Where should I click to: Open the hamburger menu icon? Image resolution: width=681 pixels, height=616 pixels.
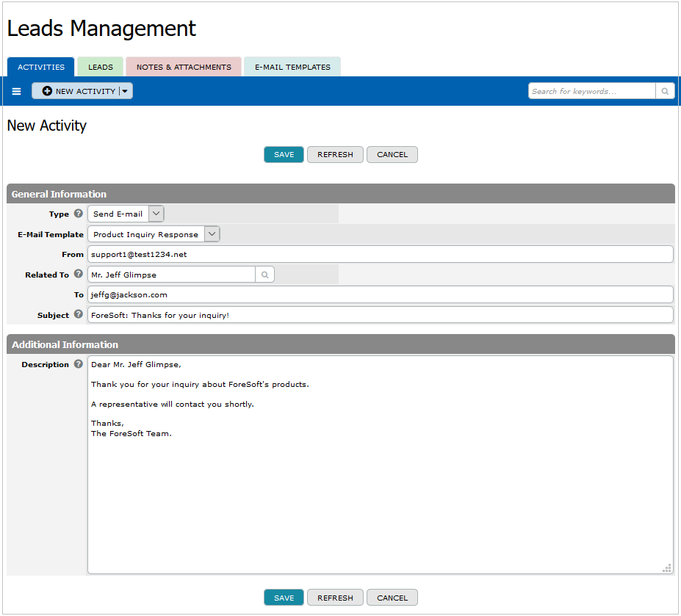17,91
